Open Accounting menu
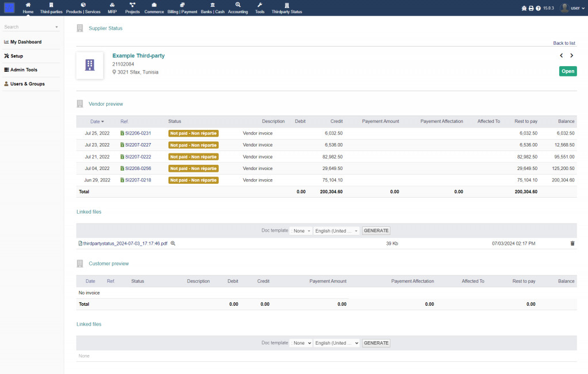This screenshot has width=588, height=374. tap(238, 7)
